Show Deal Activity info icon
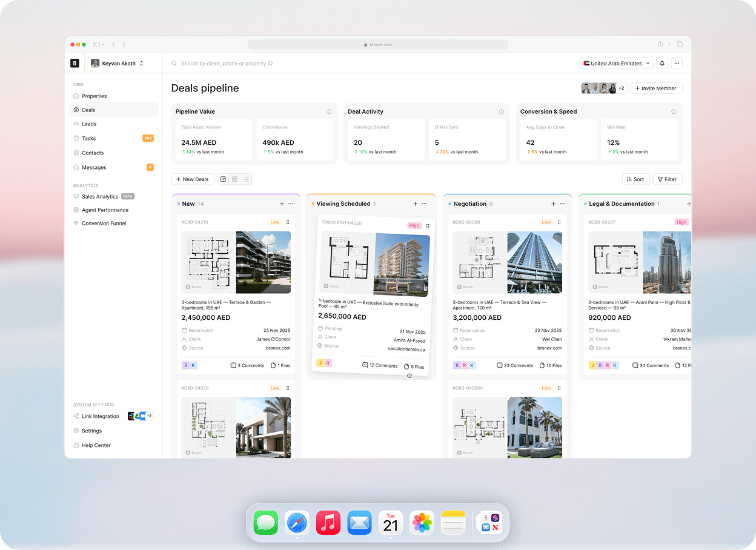The width and height of the screenshot is (756, 550). tap(502, 111)
